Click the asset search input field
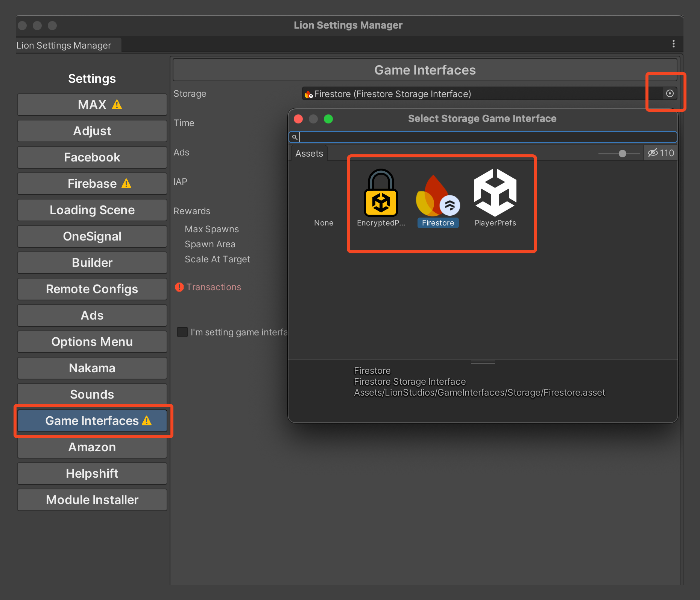This screenshot has width=700, height=600. tap(485, 137)
